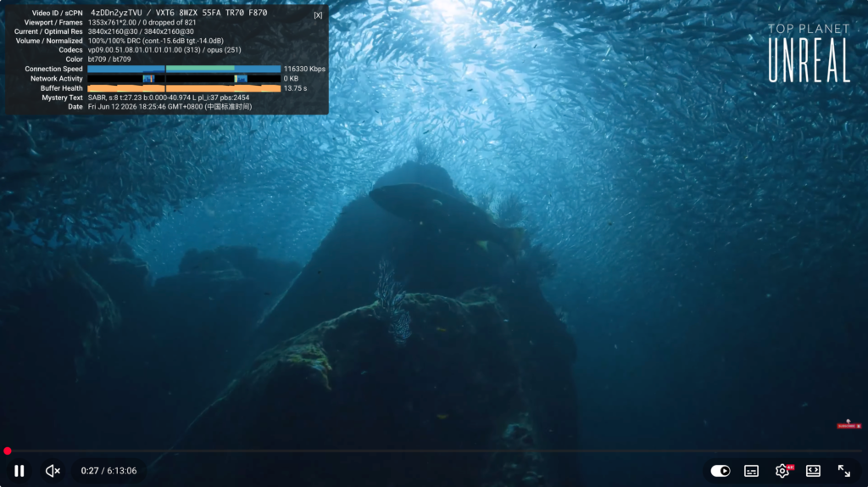Pause the video playback
Viewport: 868px width, 487px height.
pyautogui.click(x=19, y=470)
